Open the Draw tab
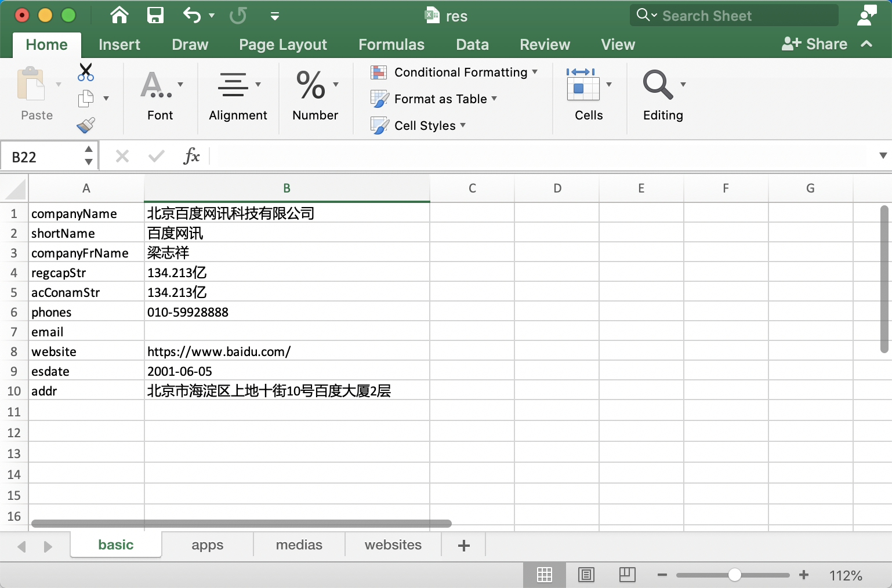The height and width of the screenshot is (588, 892). coord(190,45)
